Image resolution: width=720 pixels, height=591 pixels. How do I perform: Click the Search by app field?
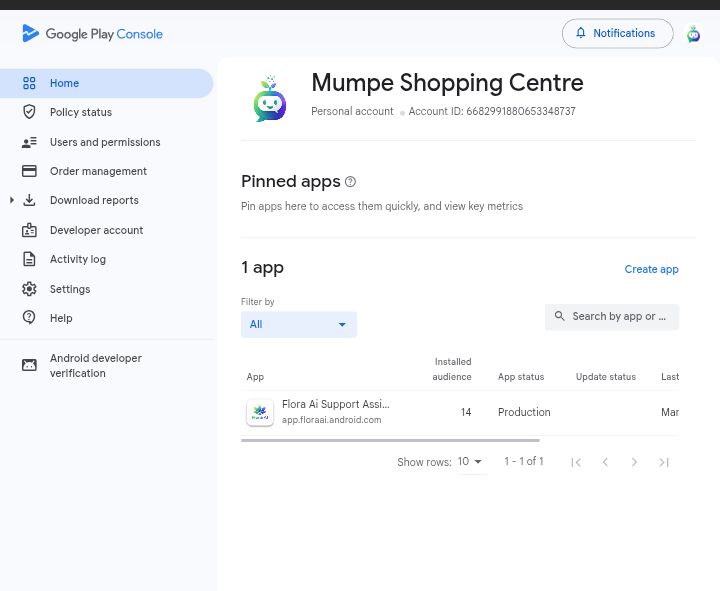click(618, 316)
